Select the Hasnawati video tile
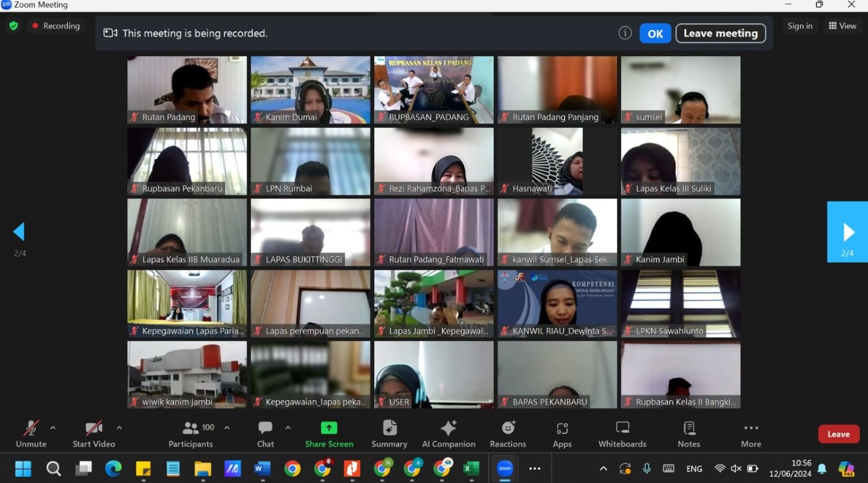 557,161
